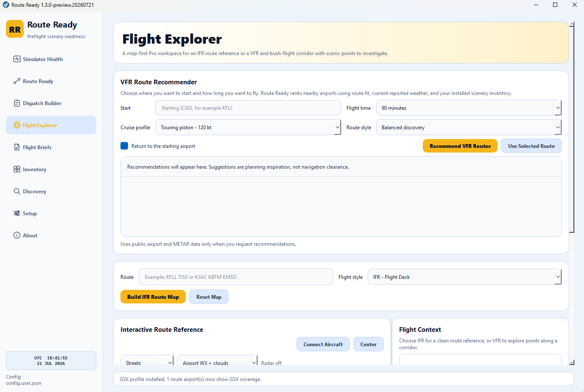
Task: Open the Flight style IFR dropdown
Action: click(464, 277)
